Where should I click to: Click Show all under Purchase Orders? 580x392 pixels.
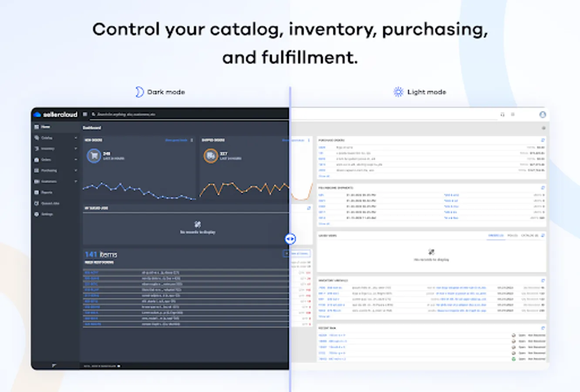(324, 176)
